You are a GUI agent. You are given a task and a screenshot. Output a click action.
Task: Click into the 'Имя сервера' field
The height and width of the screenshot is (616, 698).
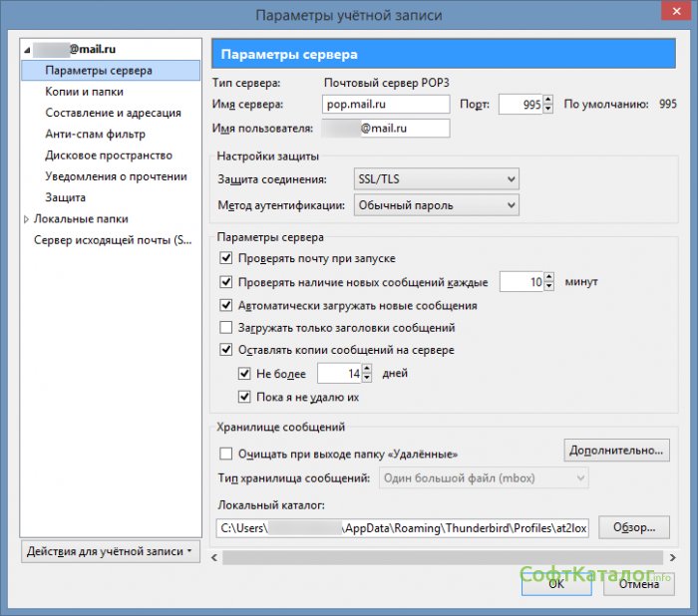coord(387,104)
